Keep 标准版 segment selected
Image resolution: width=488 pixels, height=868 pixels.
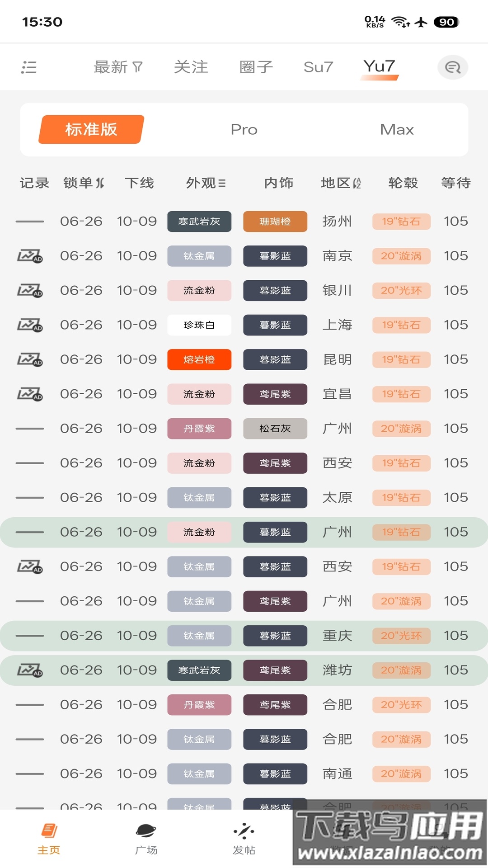[x=90, y=130]
